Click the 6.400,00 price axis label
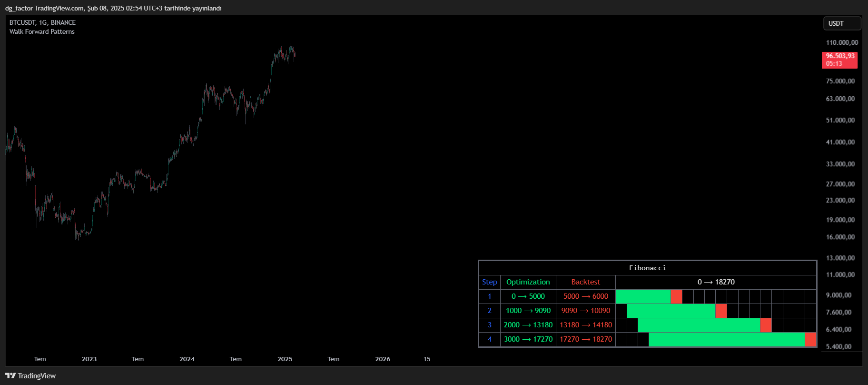 (839, 329)
